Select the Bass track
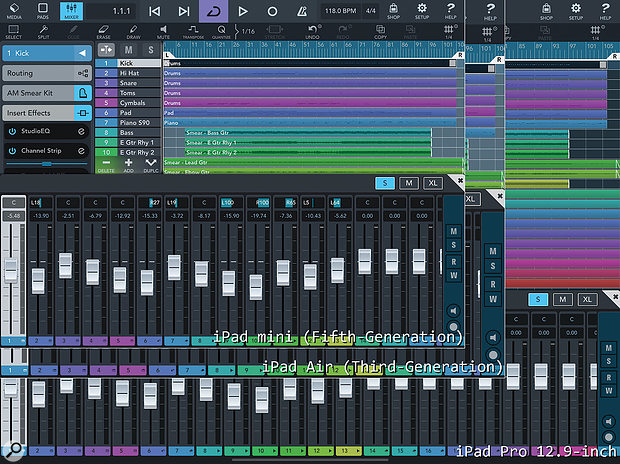Image resolution: width=620 pixels, height=464 pixels. [128, 133]
